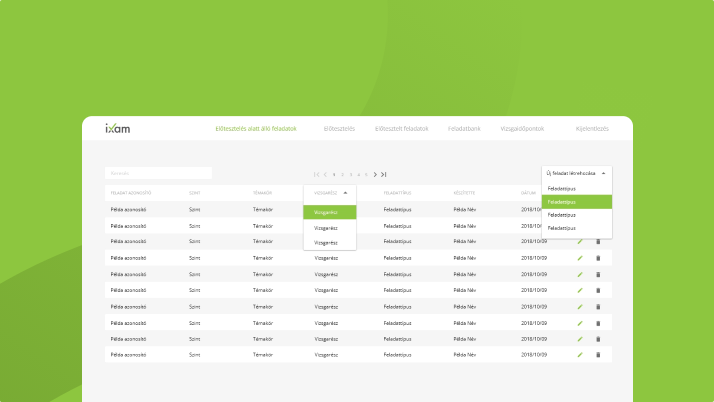The height and width of the screenshot is (402, 714).
Task: Open the Előtesztelés tab
Action: 339,129
